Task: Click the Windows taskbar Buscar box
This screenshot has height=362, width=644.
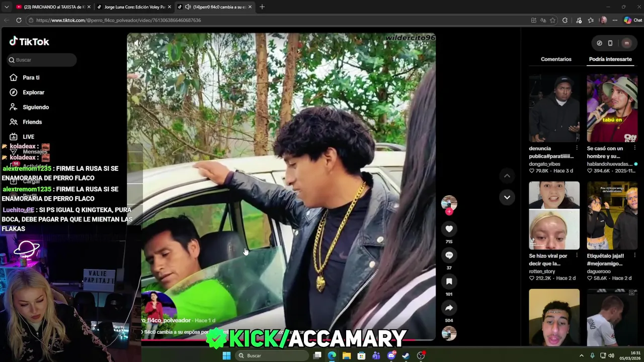Action: (x=272, y=355)
